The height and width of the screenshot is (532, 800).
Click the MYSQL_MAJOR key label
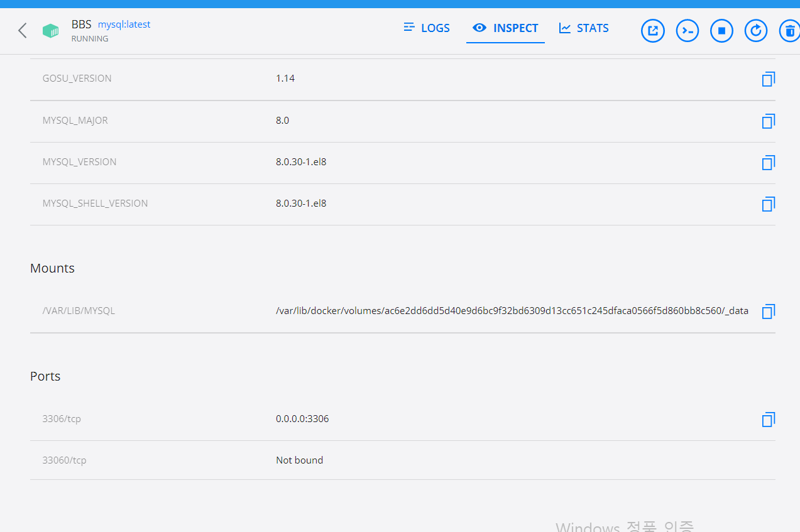pyautogui.click(x=75, y=120)
